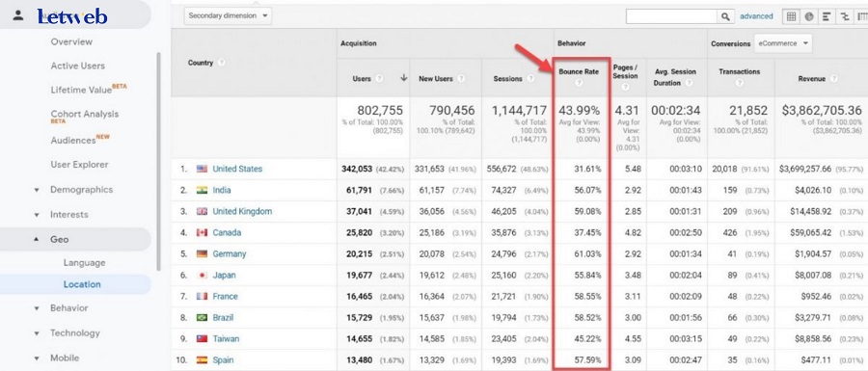Switch to pie chart percentage view
Image resolution: width=868 pixels, height=371 pixels.
point(809,16)
